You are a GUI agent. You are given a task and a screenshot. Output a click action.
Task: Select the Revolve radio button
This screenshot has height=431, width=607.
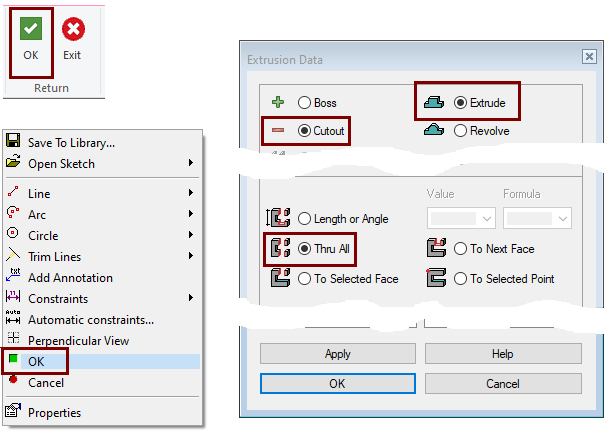coord(460,130)
